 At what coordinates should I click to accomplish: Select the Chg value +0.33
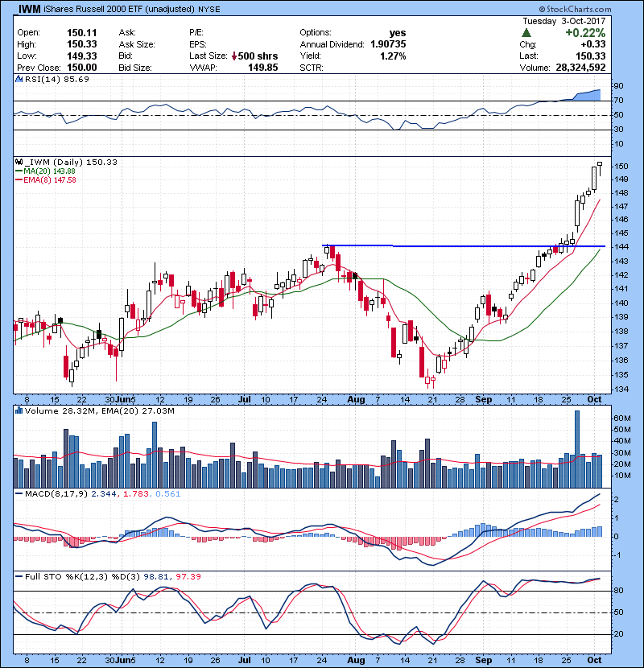(592, 44)
